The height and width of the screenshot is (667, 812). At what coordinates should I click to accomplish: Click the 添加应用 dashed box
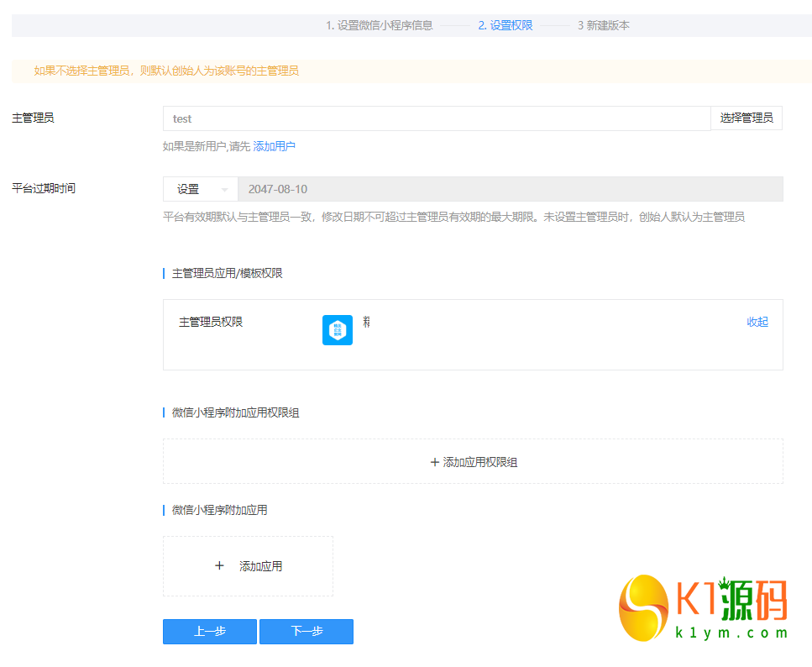tap(248, 566)
